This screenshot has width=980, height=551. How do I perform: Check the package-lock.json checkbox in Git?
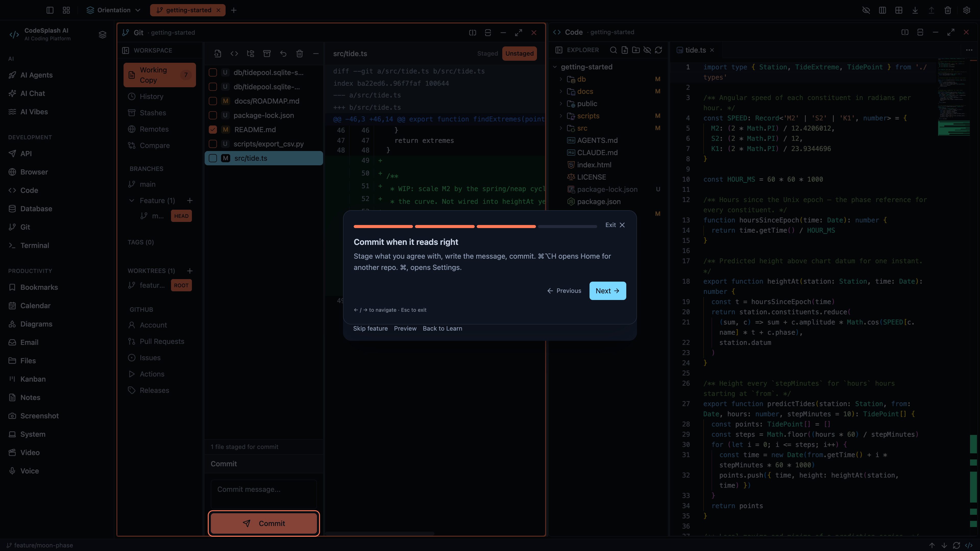pyautogui.click(x=213, y=115)
